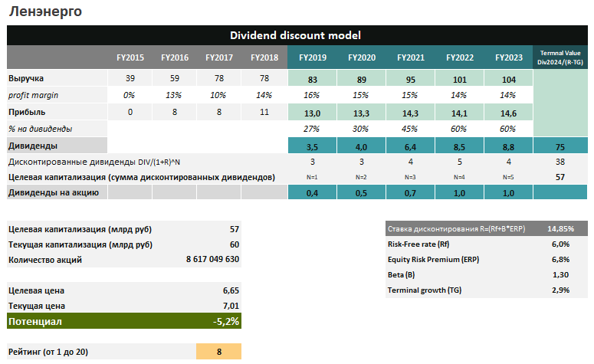Viewport: 594px width, 364px height.
Task: Click the green Потенциал value -5,2%
Action: pyautogui.click(x=226, y=322)
